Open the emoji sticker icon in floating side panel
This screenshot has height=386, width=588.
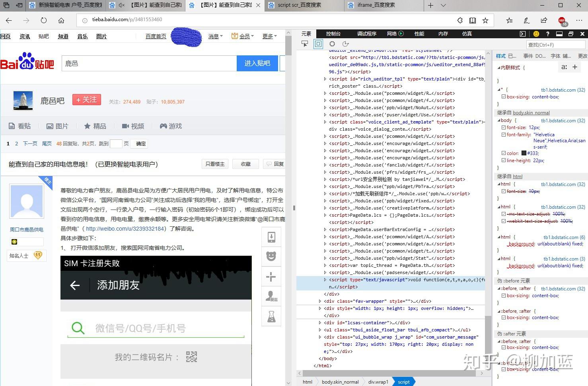coord(271,257)
